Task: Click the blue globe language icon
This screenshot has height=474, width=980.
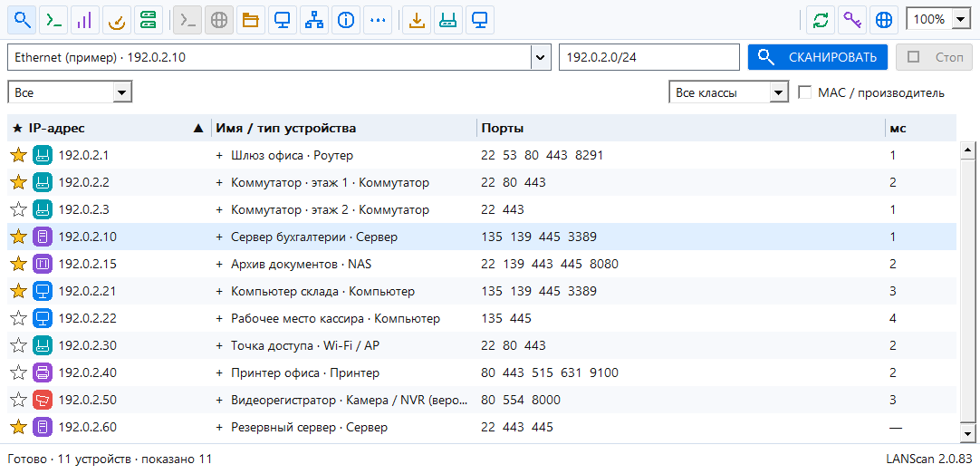Action: point(884,20)
